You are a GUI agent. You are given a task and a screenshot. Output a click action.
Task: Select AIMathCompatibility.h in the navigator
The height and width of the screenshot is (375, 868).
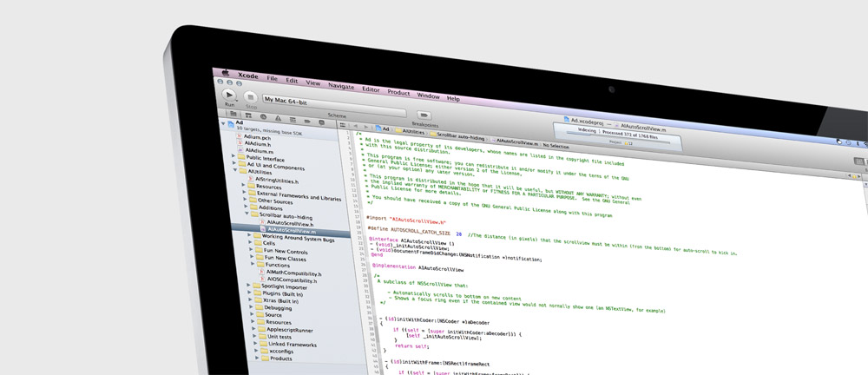point(291,273)
